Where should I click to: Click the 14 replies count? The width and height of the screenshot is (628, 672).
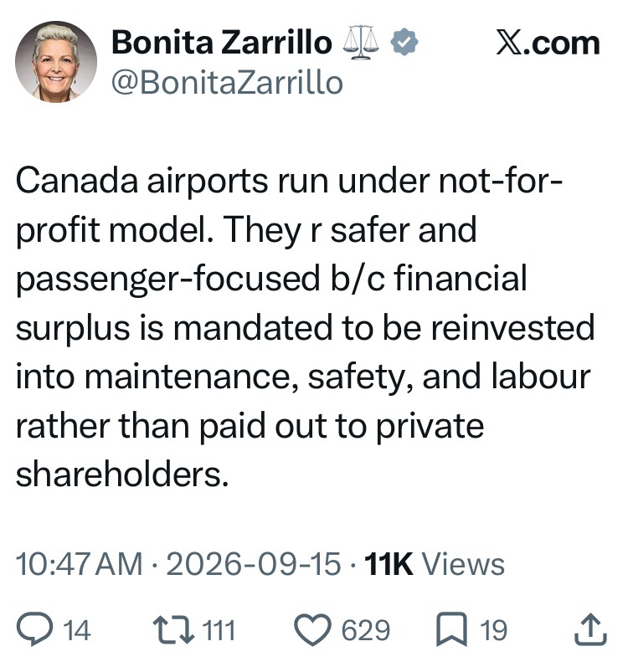(77, 630)
